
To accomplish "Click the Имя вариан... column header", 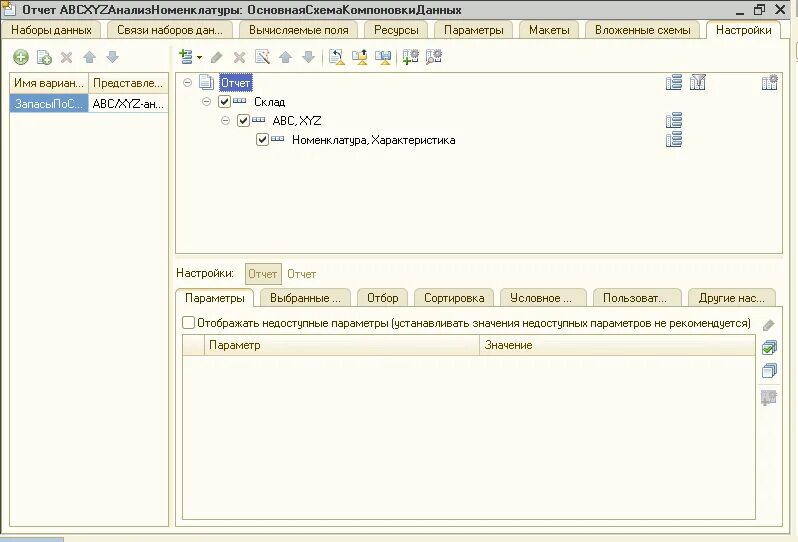I will point(49,83).
